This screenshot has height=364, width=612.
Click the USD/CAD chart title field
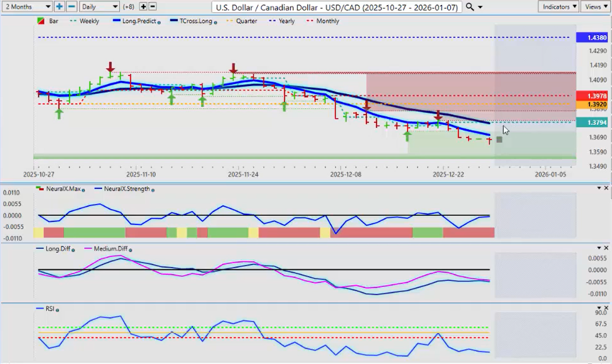336,7
